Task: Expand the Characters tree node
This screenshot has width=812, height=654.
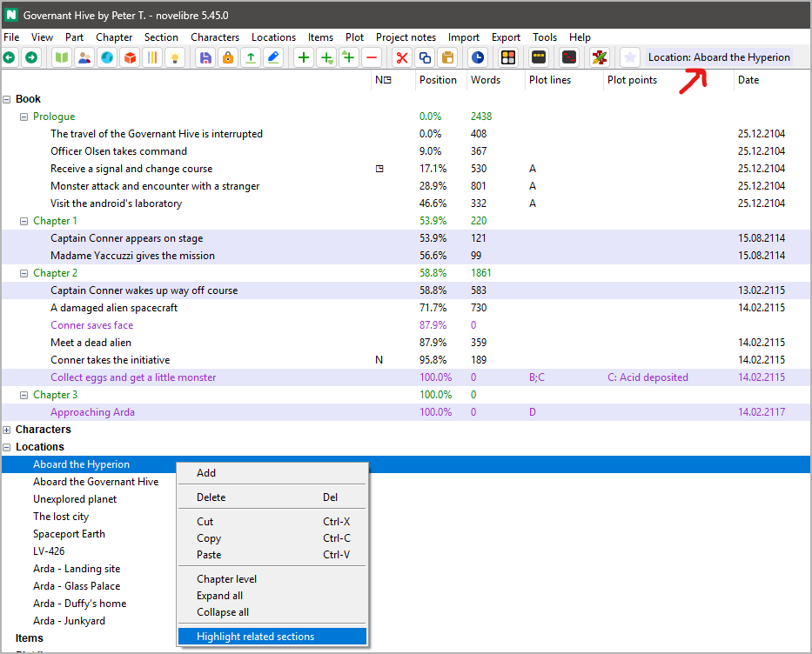Action: 7,429
